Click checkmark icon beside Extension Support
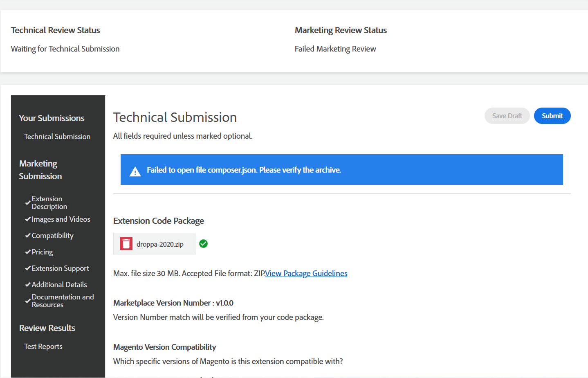This screenshot has height=378, width=588. 28,268
